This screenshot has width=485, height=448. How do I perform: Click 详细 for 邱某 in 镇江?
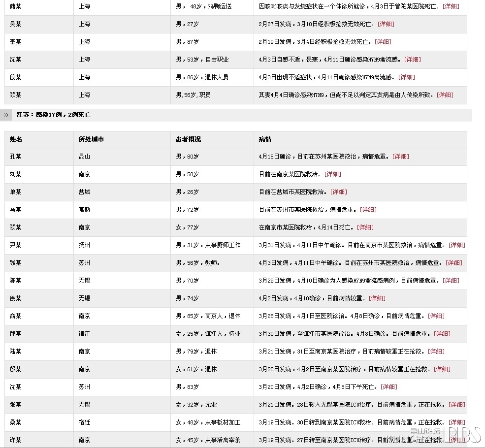point(442,334)
